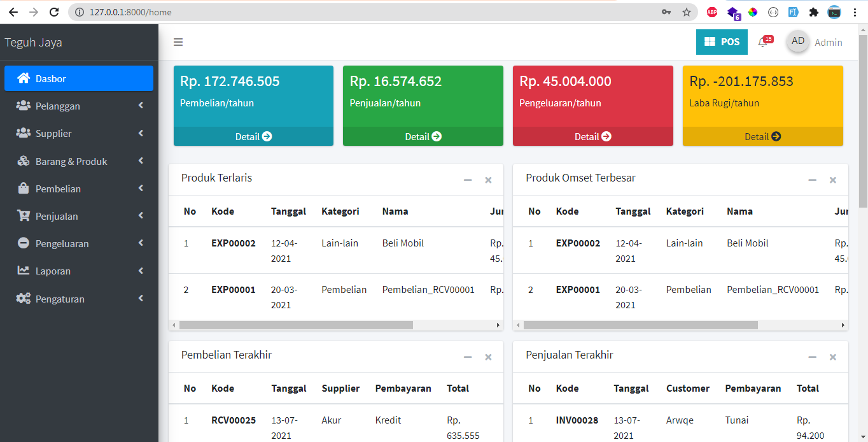Open the POS button
The height and width of the screenshot is (442, 868).
coord(722,42)
